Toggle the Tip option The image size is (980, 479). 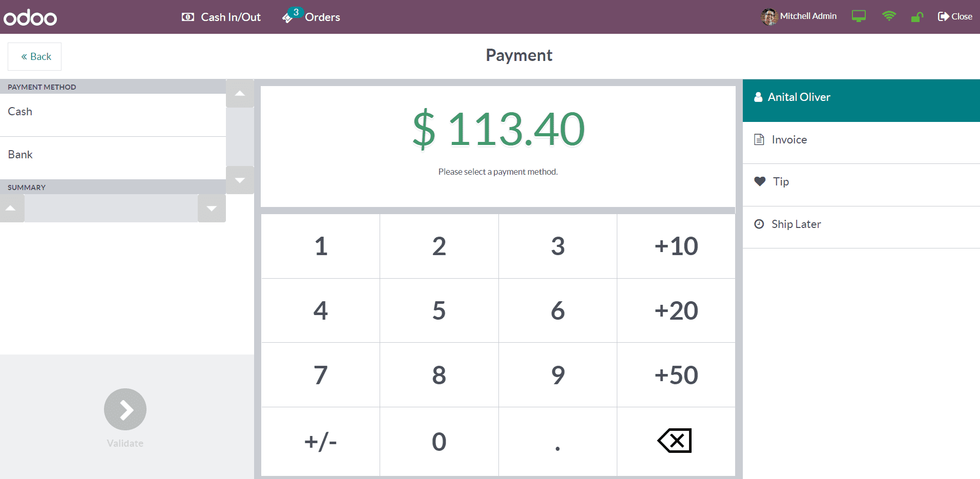(861, 182)
